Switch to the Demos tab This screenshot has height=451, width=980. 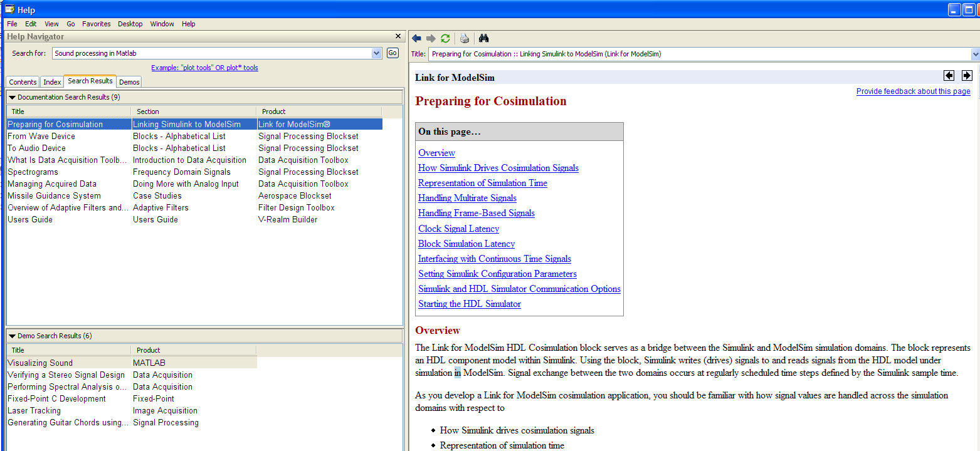point(129,82)
